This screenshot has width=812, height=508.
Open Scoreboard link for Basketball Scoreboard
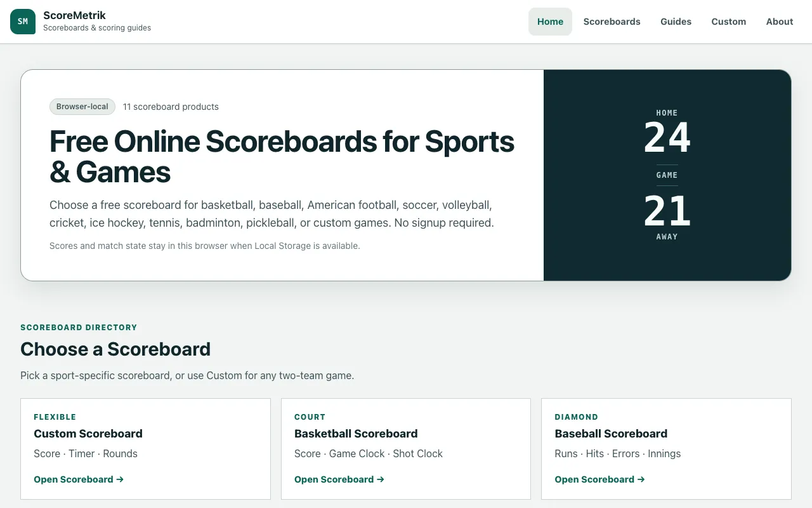339,479
